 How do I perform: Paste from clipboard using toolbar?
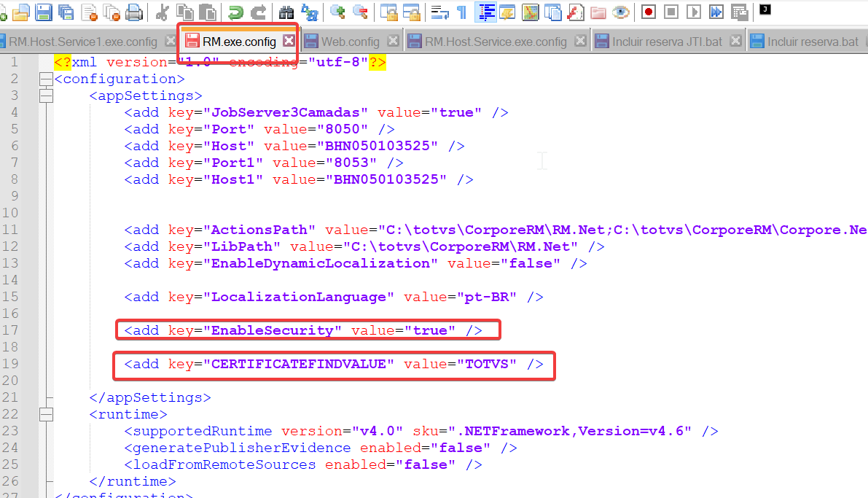207,12
